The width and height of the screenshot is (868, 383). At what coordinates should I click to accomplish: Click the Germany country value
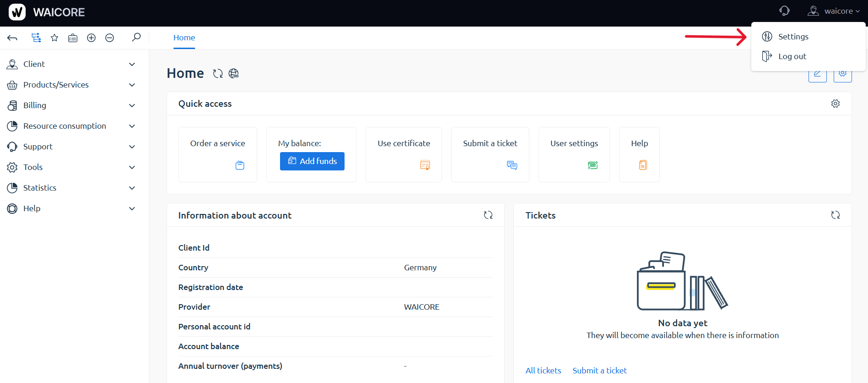420,268
